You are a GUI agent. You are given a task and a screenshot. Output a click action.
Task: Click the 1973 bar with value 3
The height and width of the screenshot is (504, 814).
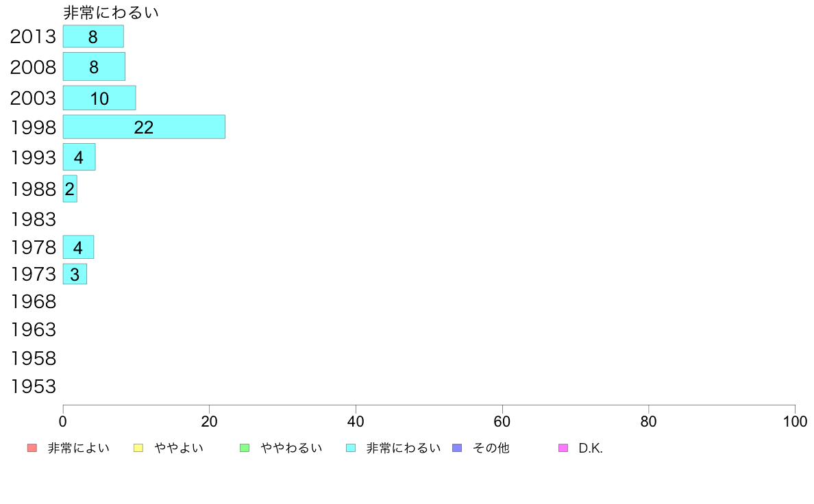click(75, 274)
